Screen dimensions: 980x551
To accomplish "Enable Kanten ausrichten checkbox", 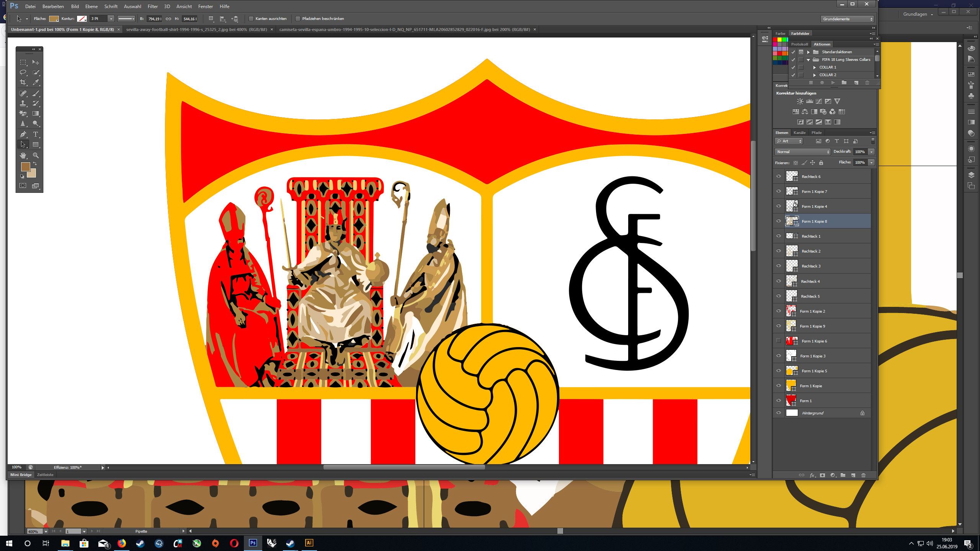I will pos(251,19).
